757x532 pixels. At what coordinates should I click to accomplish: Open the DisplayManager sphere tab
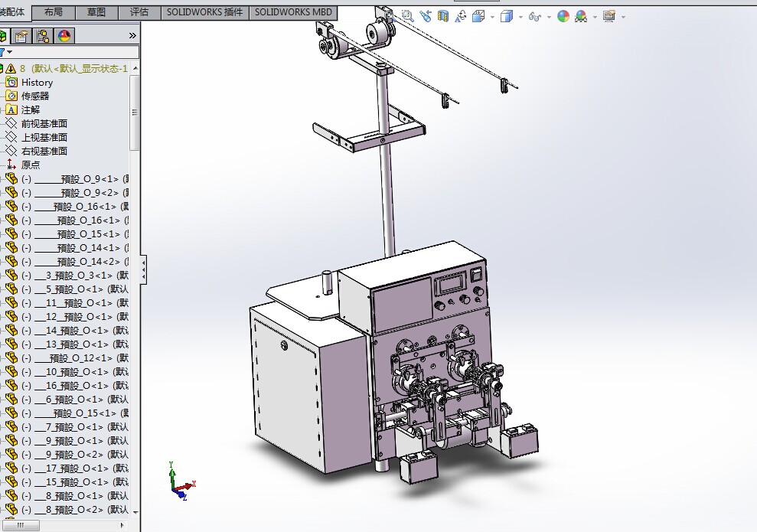(x=64, y=36)
